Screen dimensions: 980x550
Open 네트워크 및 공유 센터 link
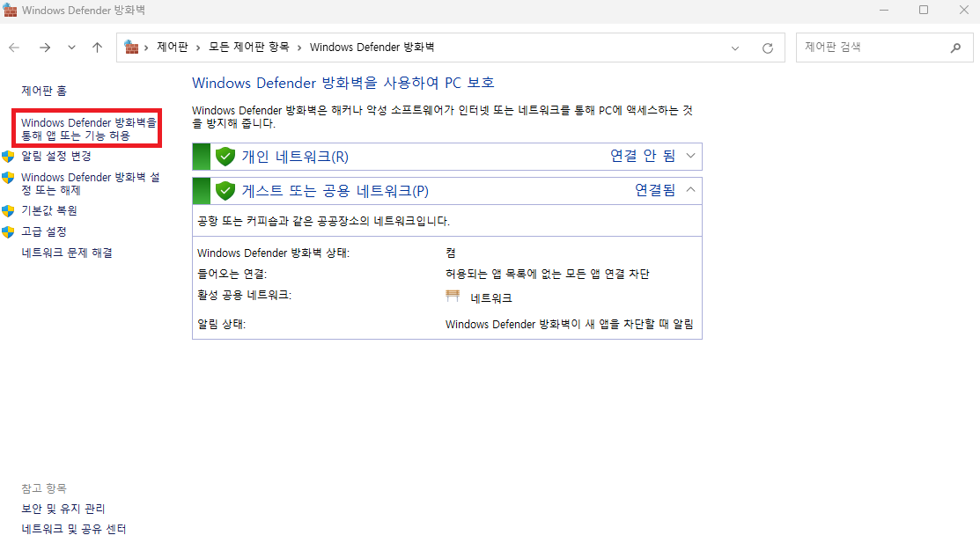(x=74, y=529)
